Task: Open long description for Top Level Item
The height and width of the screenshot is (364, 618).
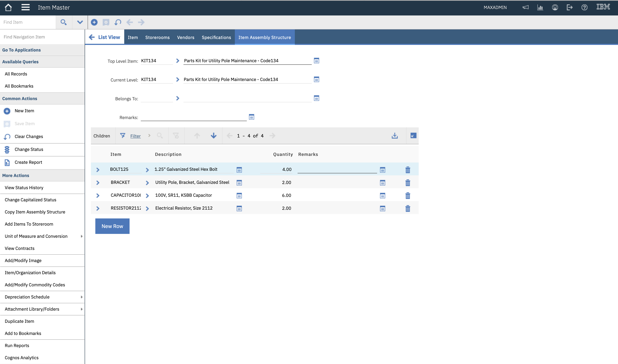Action: pyautogui.click(x=316, y=61)
